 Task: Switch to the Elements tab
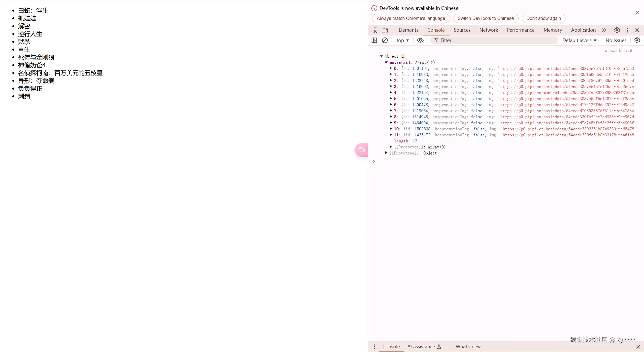coord(408,30)
